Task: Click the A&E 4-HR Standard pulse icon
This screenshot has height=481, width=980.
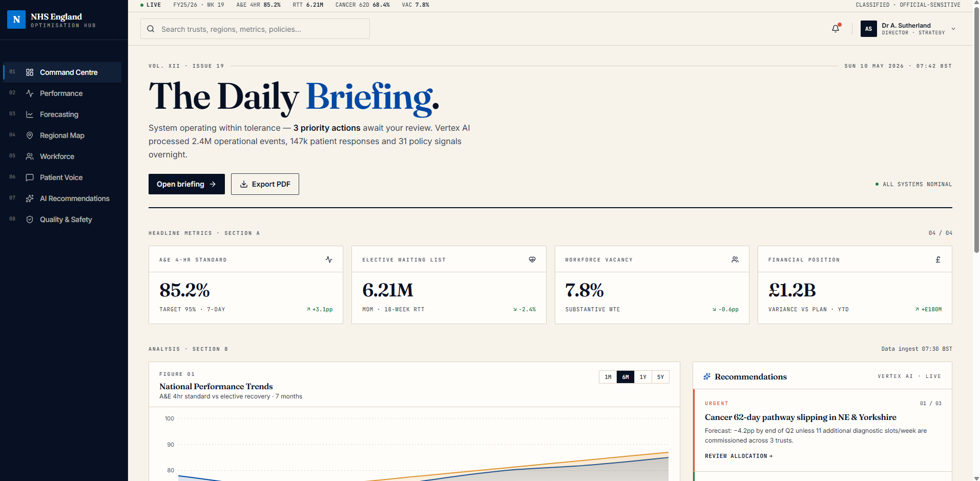Action: [329, 259]
